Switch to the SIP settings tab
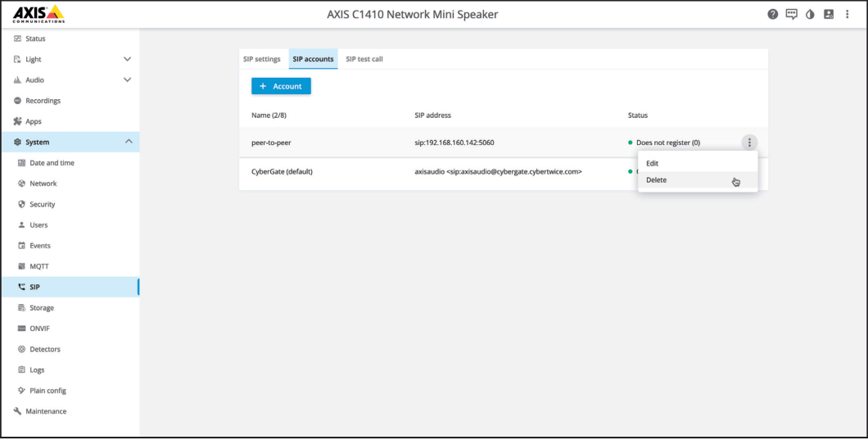This screenshot has width=868, height=440. point(262,59)
